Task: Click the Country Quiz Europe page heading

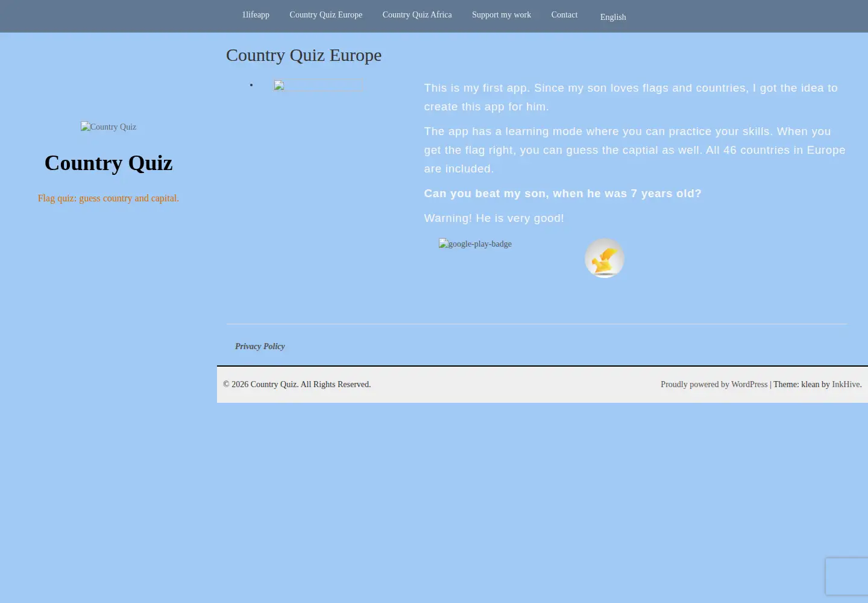Action: click(304, 55)
